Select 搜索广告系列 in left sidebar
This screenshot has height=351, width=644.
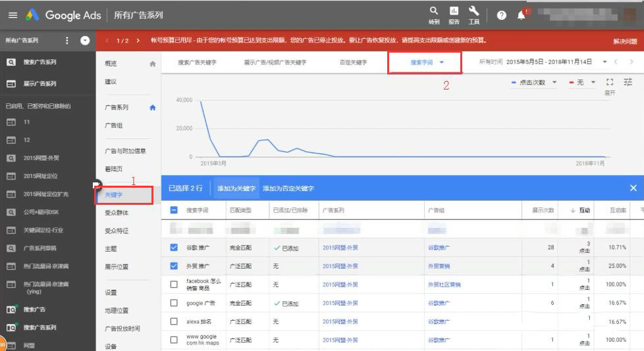point(40,62)
